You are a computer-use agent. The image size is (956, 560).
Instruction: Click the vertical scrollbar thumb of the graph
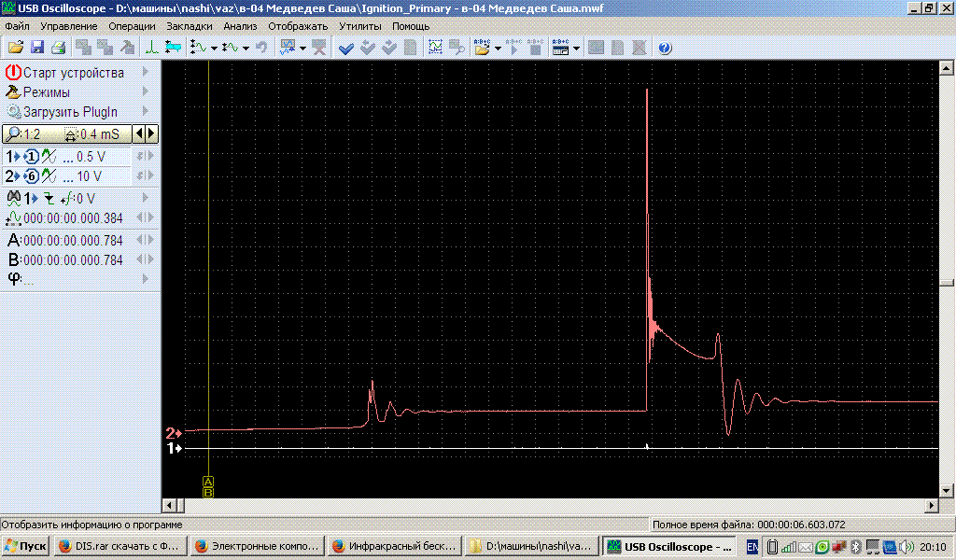(x=947, y=283)
